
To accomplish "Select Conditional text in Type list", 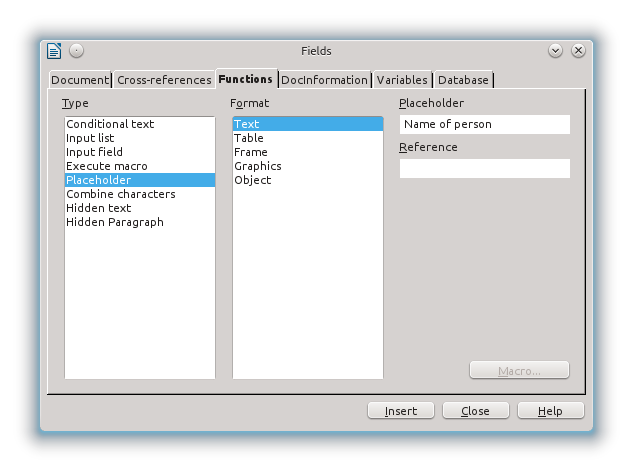I will [x=110, y=124].
